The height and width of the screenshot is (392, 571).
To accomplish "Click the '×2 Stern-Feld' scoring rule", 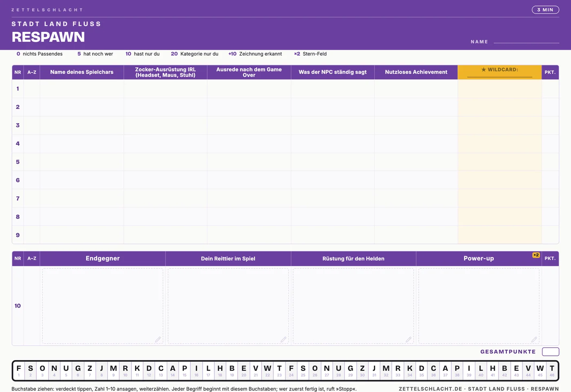I will (310, 54).
